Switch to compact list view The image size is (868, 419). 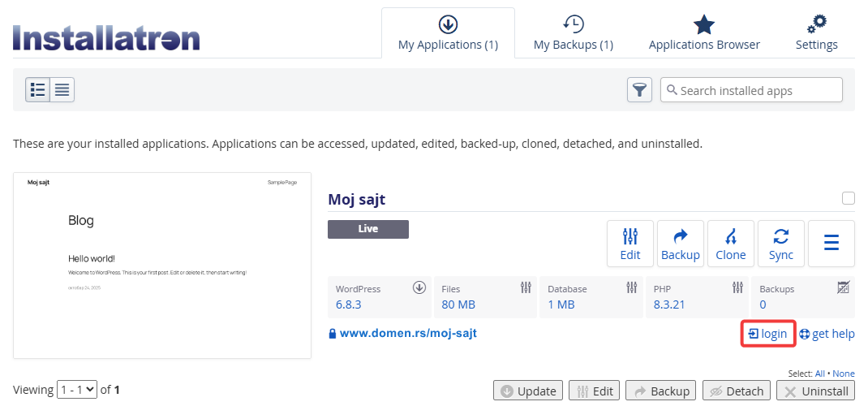point(62,90)
